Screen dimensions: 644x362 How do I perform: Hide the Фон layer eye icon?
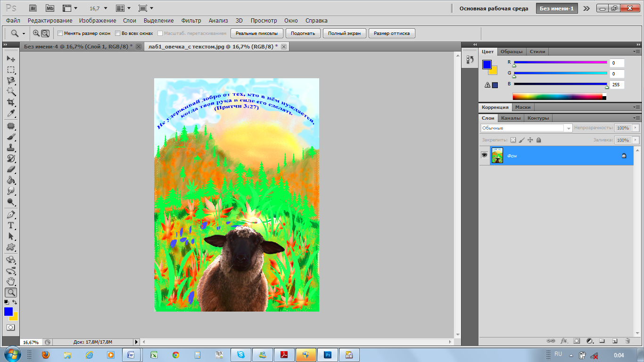coord(484,155)
